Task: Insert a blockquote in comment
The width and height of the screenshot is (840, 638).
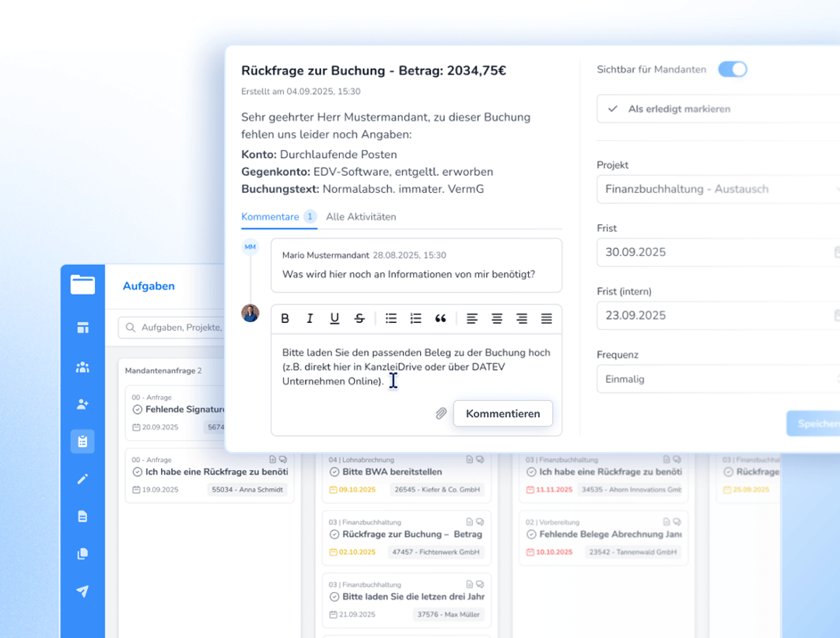Action: (x=441, y=318)
